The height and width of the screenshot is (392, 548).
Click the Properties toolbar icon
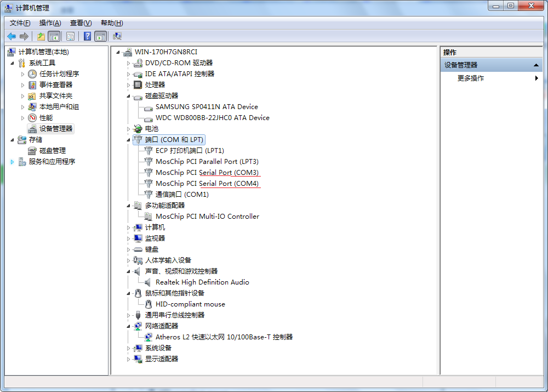[70, 36]
